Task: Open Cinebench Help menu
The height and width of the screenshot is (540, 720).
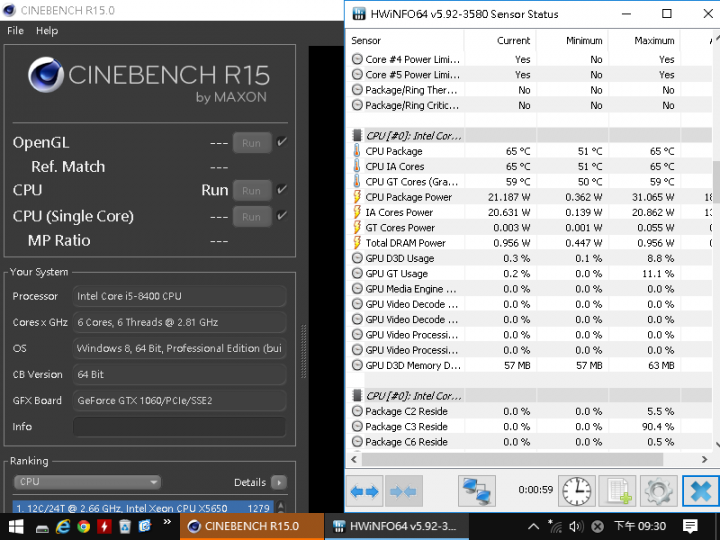Action: tap(47, 31)
